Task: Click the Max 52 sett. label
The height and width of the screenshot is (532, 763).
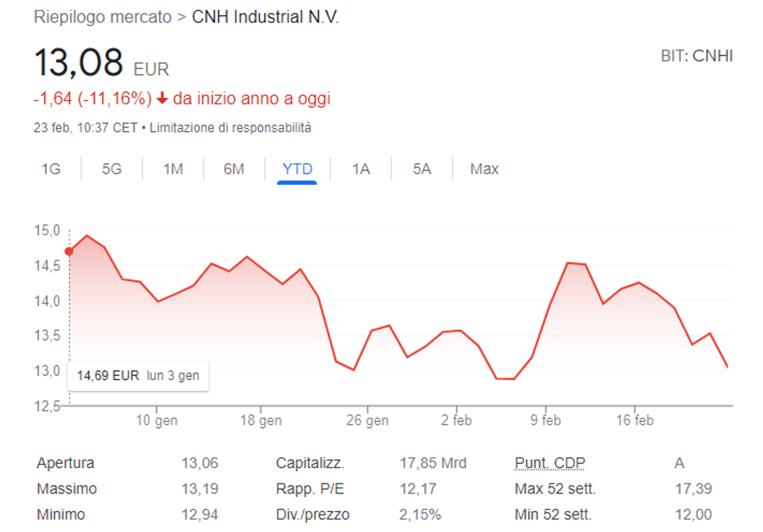Action: point(555,489)
